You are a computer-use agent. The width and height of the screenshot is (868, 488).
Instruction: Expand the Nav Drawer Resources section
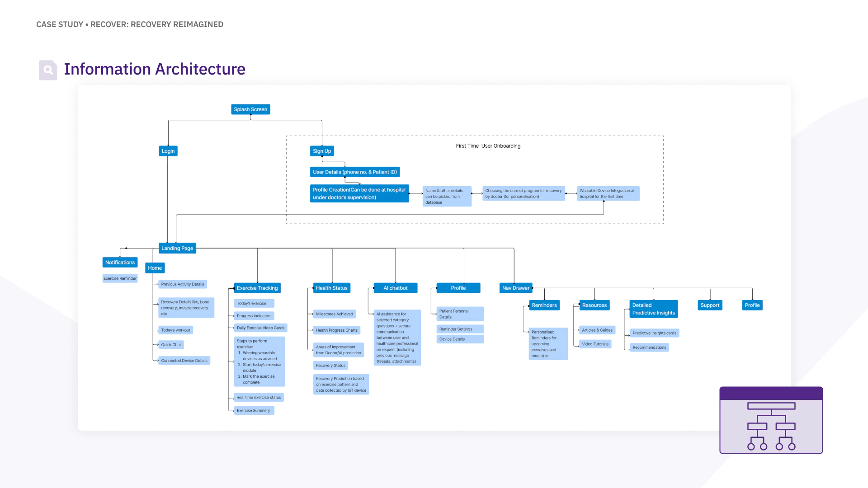click(x=594, y=305)
